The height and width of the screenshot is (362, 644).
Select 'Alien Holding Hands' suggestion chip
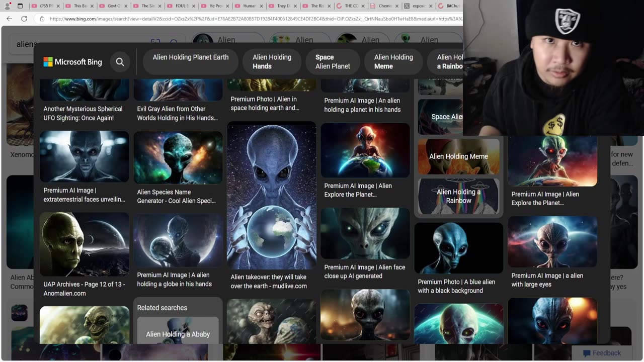click(x=272, y=62)
